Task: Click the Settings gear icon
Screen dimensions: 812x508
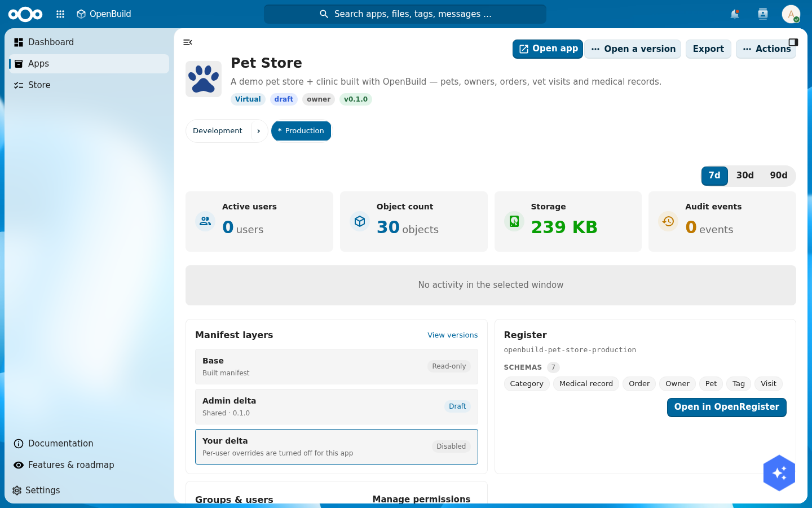Action: coord(17,491)
